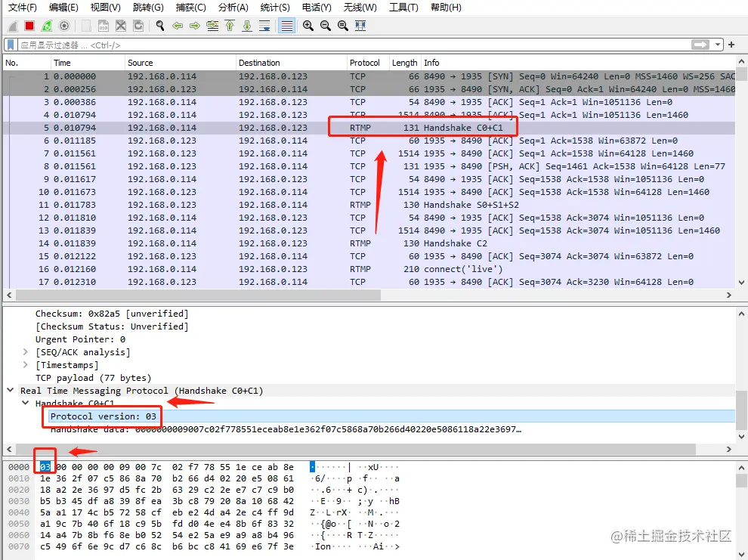Screen dimensions: 748x560
Task: Open the 电话(Y) menu
Action: (x=317, y=7)
